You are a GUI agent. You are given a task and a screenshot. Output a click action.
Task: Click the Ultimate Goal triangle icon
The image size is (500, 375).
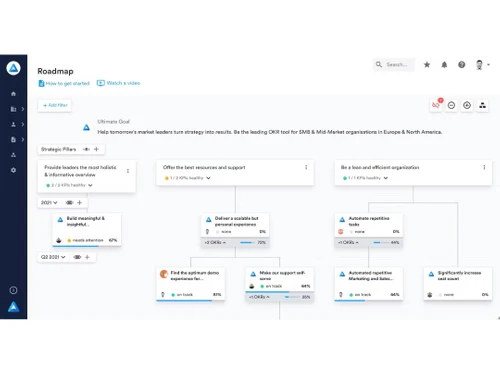tap(86, 127)
